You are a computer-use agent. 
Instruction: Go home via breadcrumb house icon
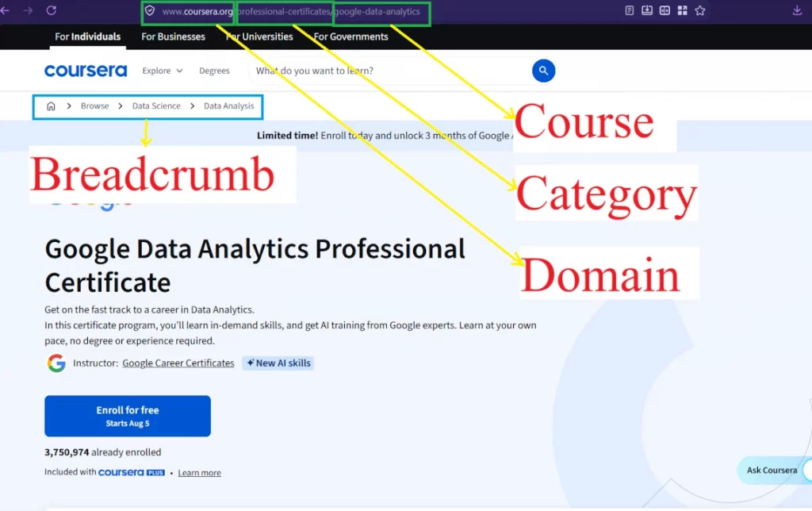[x=51, y=106]
